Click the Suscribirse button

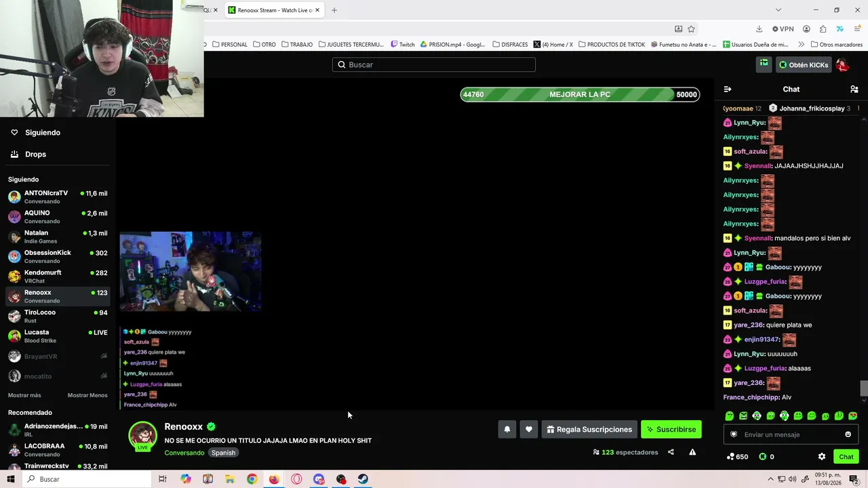click(671, 429)
